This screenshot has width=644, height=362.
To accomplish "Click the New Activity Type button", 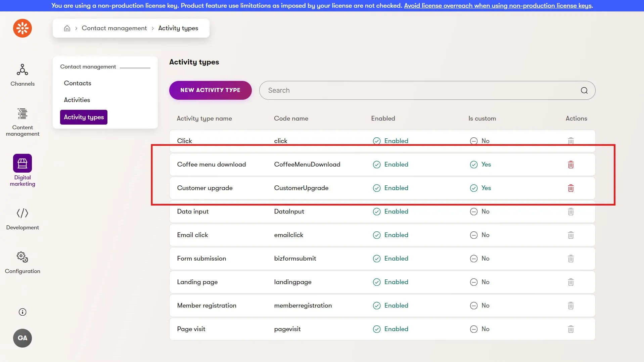I will pyautogui.click(x=210, y=90).
